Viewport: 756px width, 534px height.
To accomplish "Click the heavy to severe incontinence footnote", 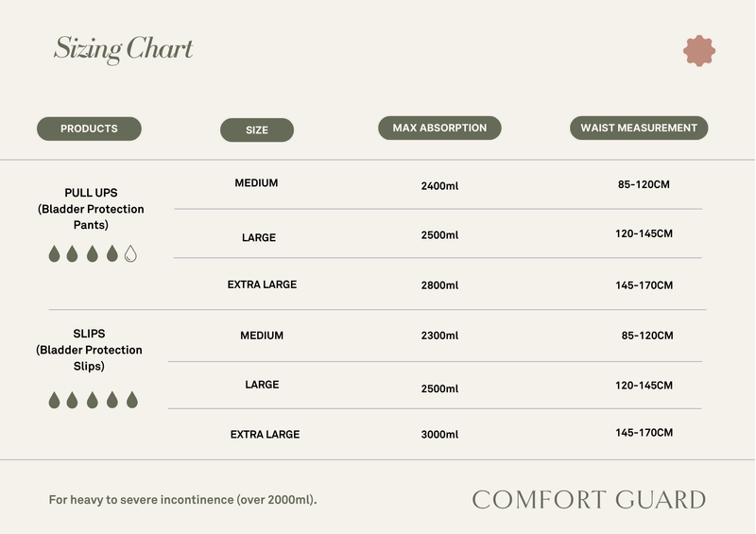I will pos(183,500).
